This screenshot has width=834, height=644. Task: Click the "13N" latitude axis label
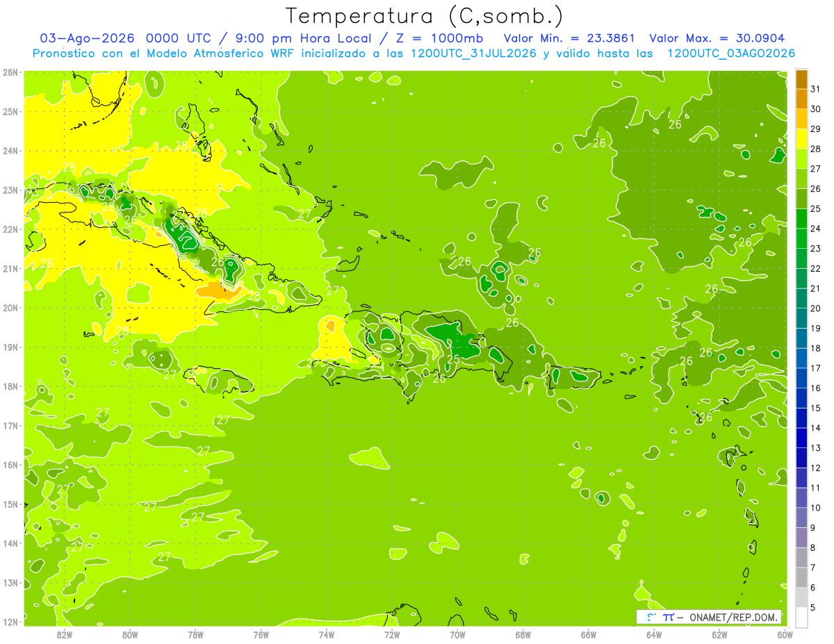[10, 582]
